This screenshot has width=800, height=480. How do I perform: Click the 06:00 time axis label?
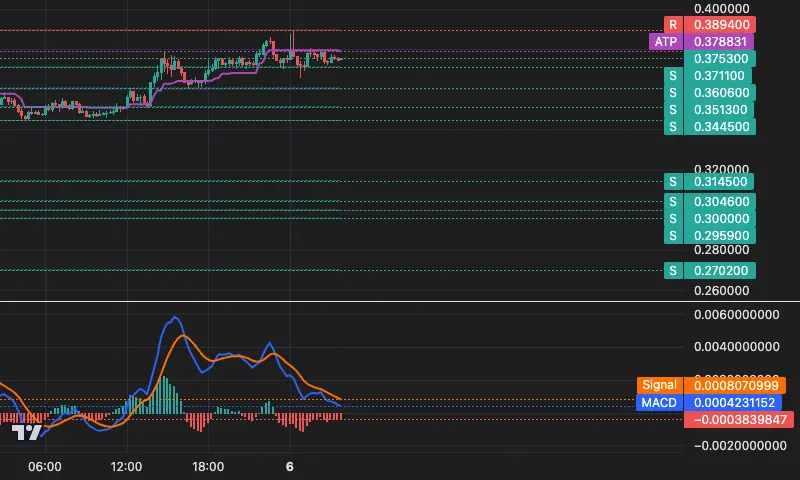tap(45, 467)
